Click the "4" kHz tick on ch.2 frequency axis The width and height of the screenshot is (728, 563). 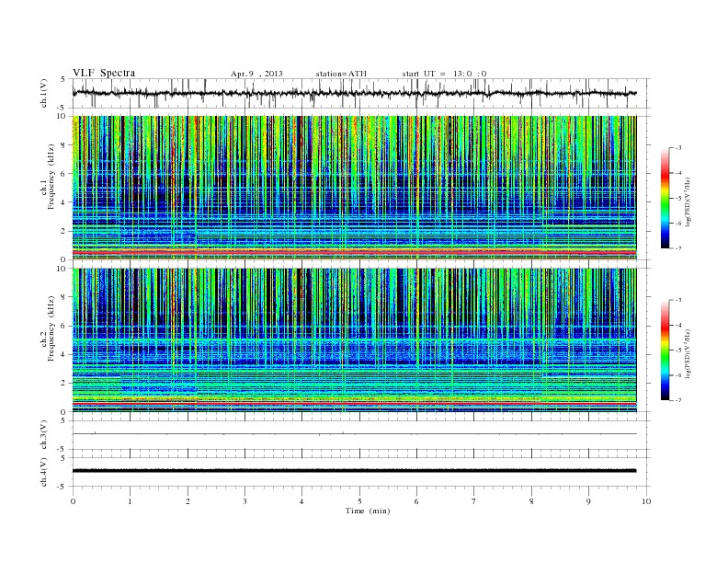64,354
